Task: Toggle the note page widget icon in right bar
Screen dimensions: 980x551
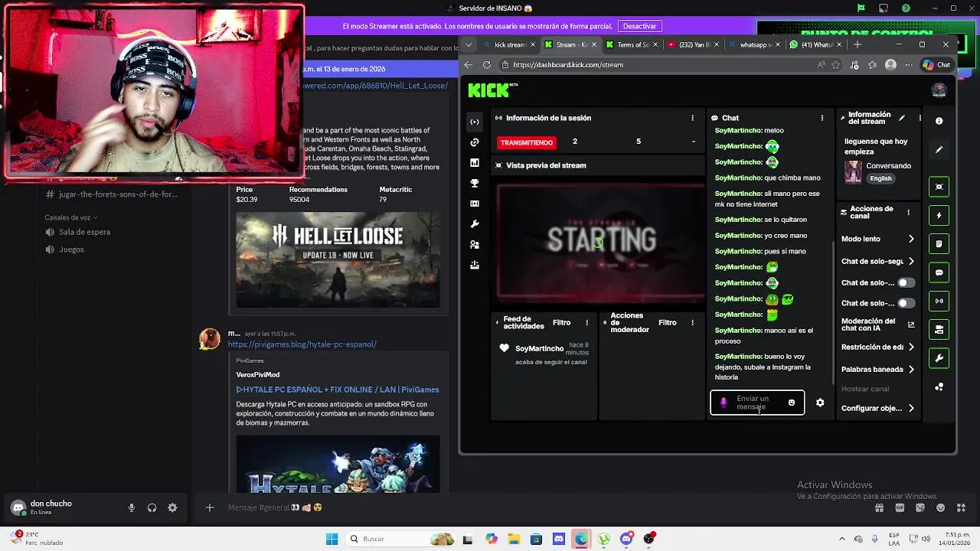Action: click(x=939, y=244)
